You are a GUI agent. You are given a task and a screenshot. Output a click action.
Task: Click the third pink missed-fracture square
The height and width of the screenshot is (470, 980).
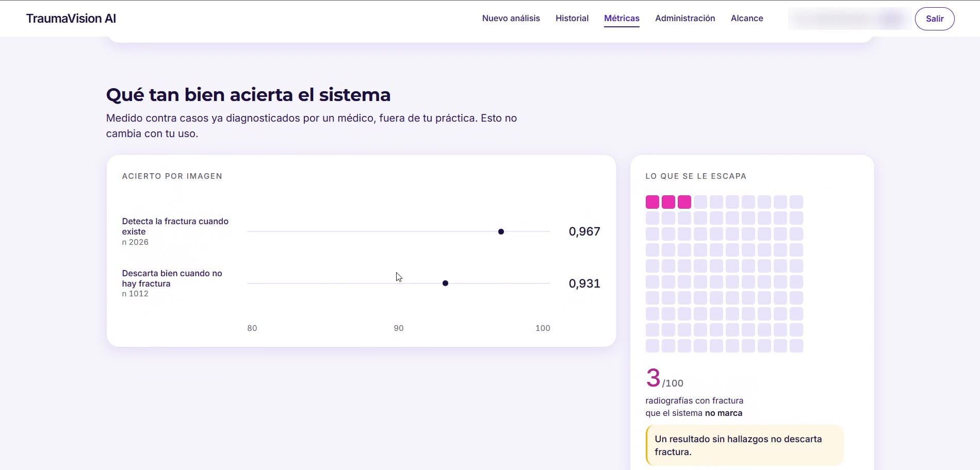pos(684,202)
